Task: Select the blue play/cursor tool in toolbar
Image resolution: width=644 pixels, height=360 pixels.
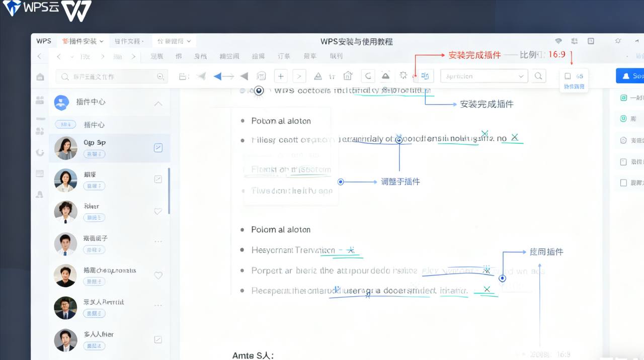Action: point(217,75)
